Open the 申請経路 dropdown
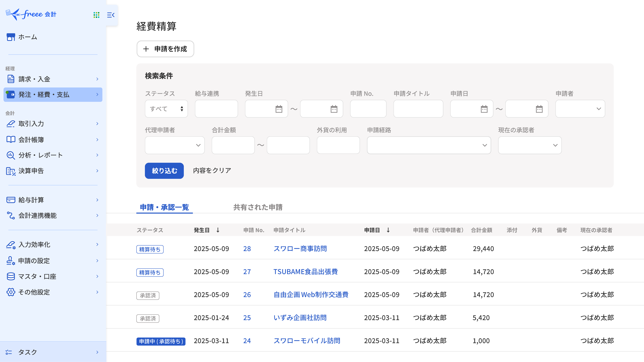The image size is (644, 362). click(429, 145)
